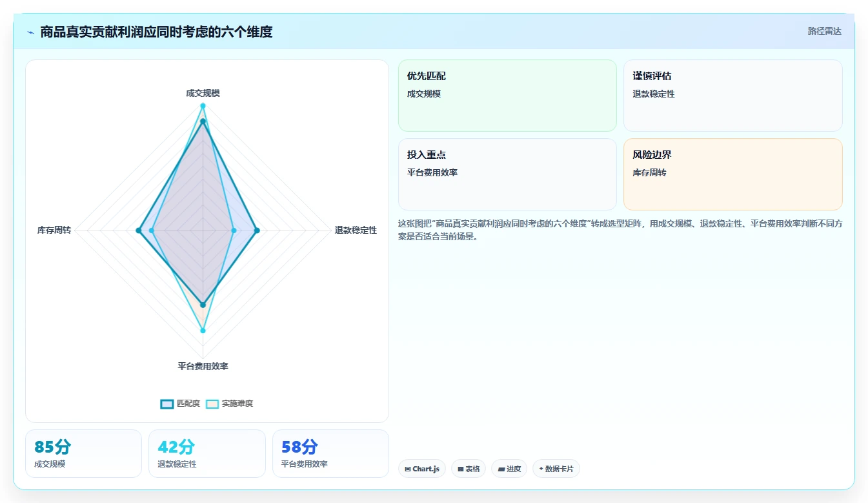Screen dimensions: 868x503
Task: Click 实施难度 data point at 成交规模 vertex
Action: (x=203, y=106)
